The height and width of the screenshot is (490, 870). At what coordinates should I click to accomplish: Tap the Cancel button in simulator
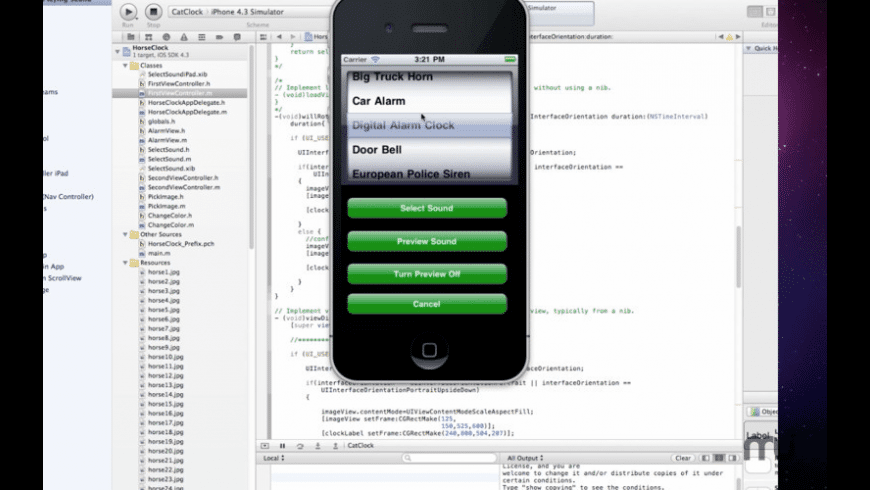[427, 304]
